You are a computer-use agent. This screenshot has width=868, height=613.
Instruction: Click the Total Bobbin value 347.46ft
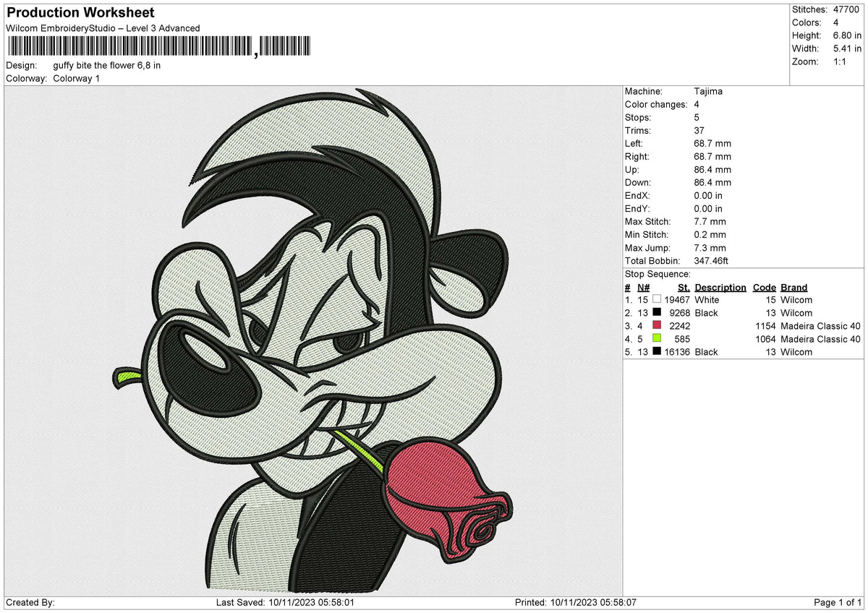point(714,260)
